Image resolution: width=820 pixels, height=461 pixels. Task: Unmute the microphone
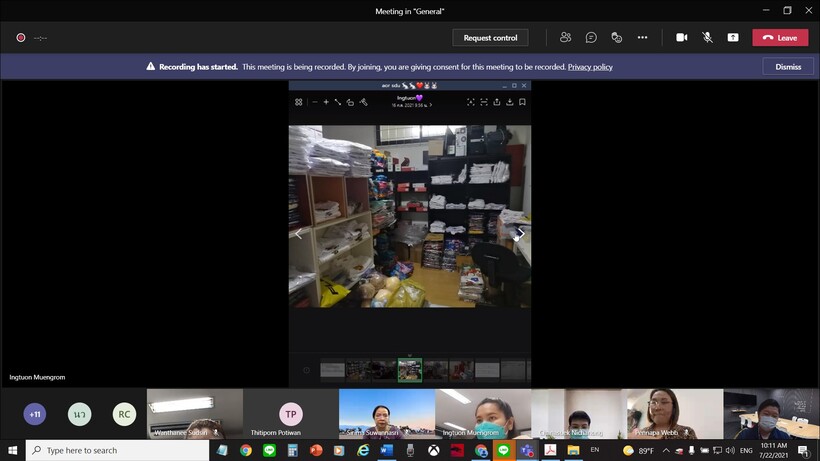[x=707, y=37]
